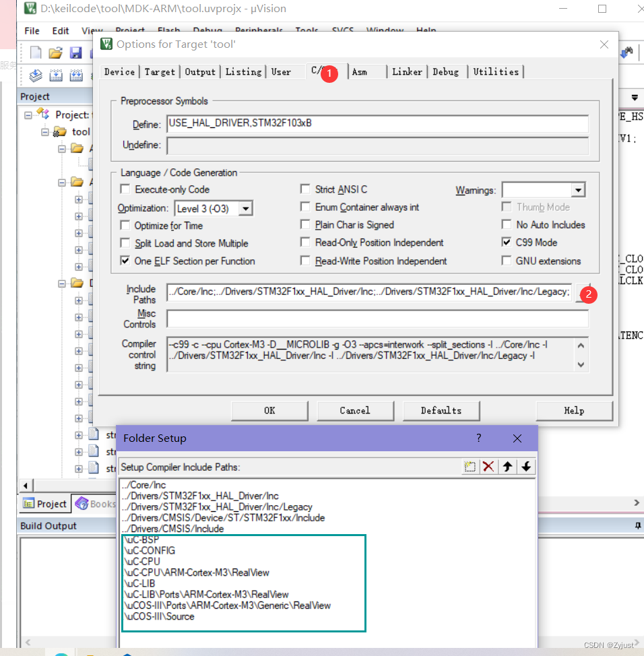This screenshot has height=656, width=644.
Task: Enable Plain Char is Signed checkbox
Action: point(305,225)
